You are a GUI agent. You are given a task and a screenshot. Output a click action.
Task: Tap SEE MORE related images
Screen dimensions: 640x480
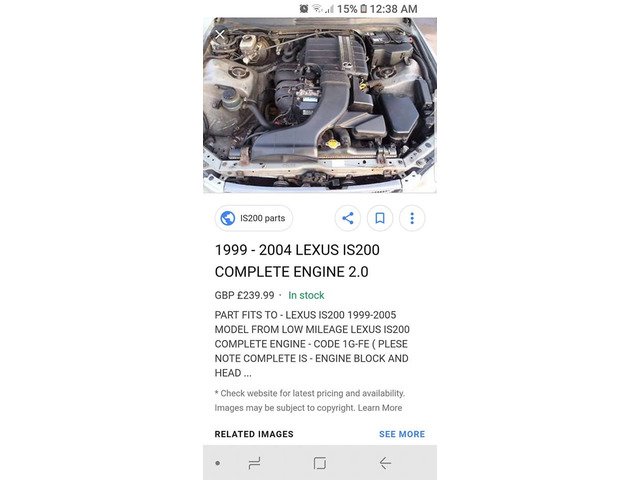[x=402, y=434]
